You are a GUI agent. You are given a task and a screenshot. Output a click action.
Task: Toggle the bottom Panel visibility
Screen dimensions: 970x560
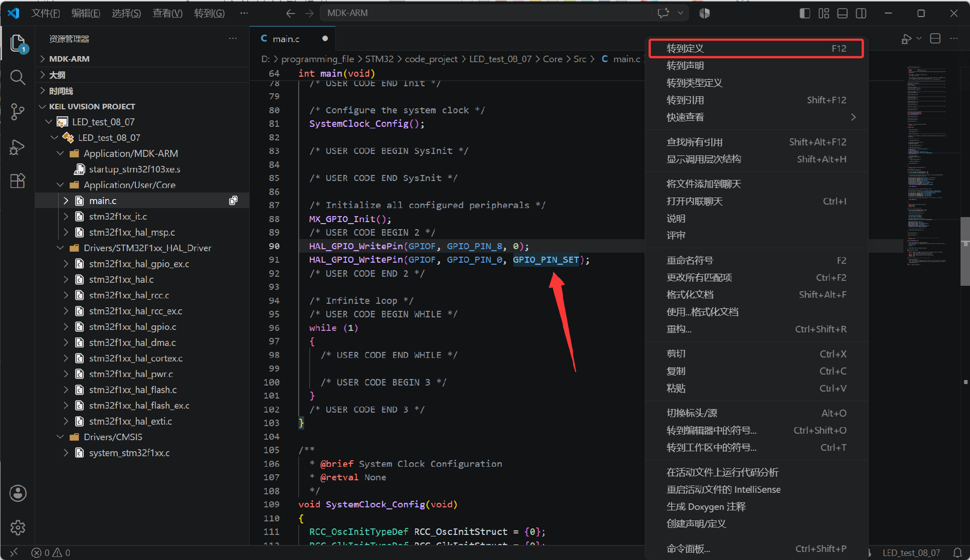click(x=843, y=13)
